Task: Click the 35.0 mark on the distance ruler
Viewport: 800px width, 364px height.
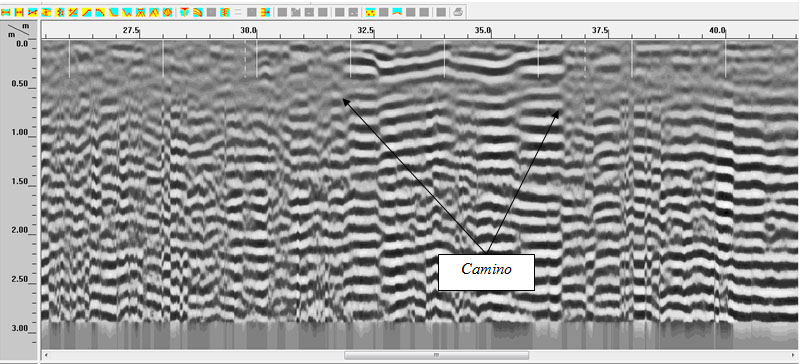Action: coord(483,30)
